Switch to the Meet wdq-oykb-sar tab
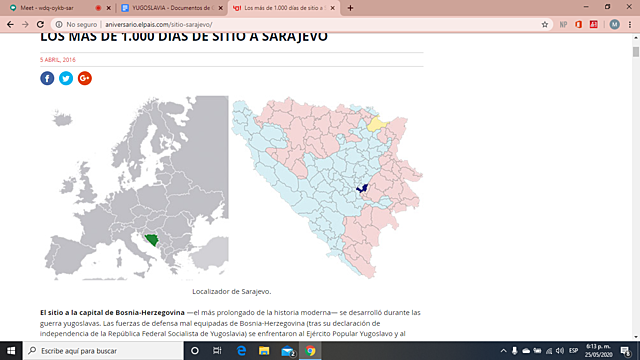 [x=58, y=8]
